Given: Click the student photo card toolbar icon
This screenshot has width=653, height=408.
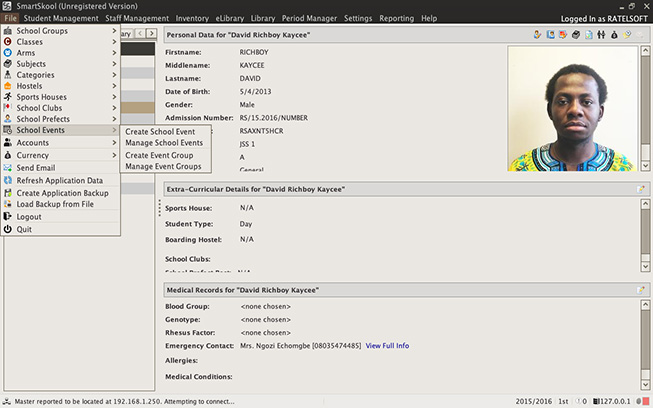Looking at the screenshot, I should [550, 35].
